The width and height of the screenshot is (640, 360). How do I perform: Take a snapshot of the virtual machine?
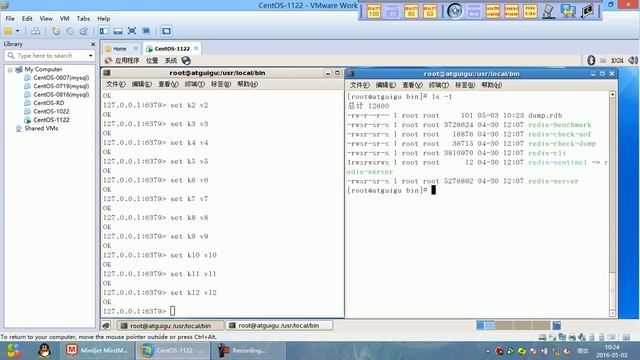[x=56, y=31]
